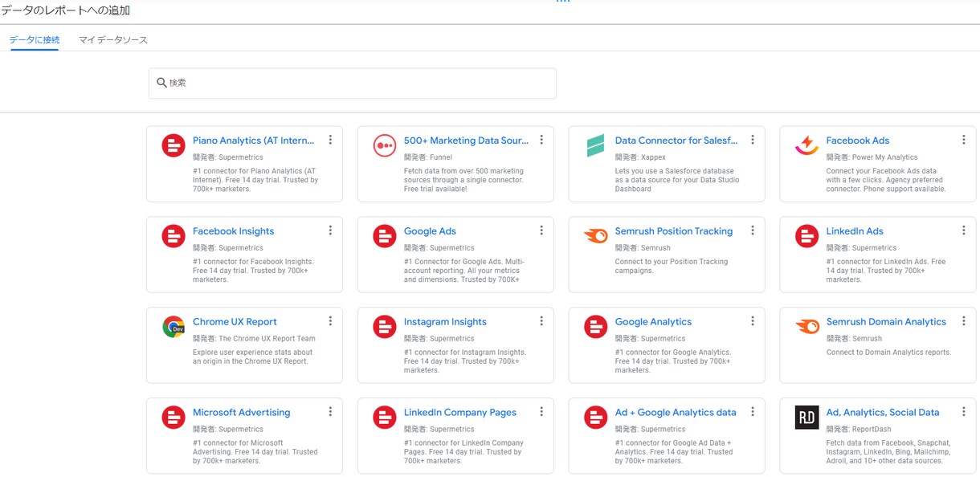Click the 開発者: Funnel developer text
This screenshot has height=477, width=980.
(x=428, y=157)
